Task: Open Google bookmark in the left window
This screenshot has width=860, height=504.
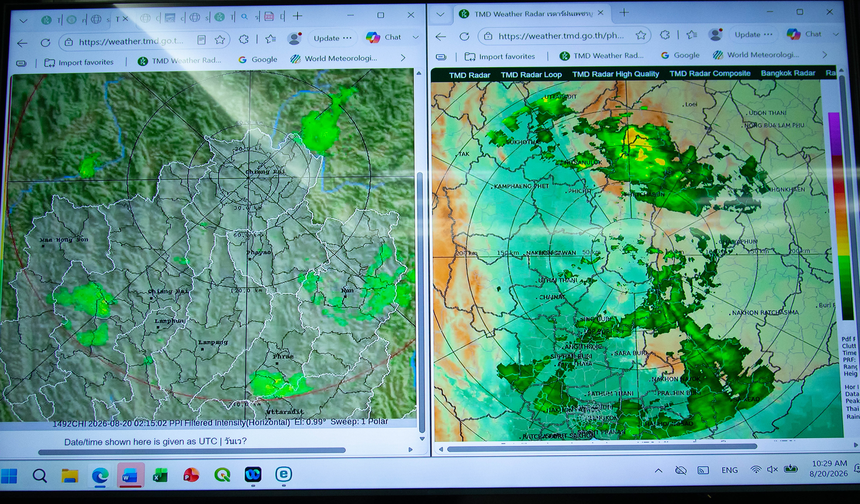Action: pyautogui.click(x=258, y=60)
